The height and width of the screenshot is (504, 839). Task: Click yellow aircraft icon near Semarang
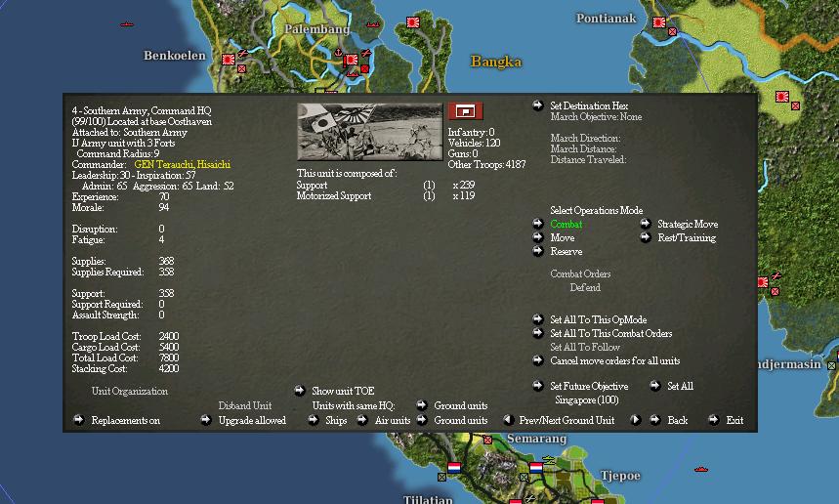tap(549, 459)
